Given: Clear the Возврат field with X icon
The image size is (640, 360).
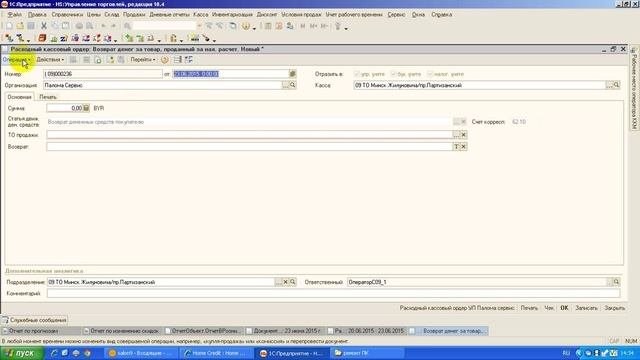Looking at the screenshot, I should coord(464,147).
